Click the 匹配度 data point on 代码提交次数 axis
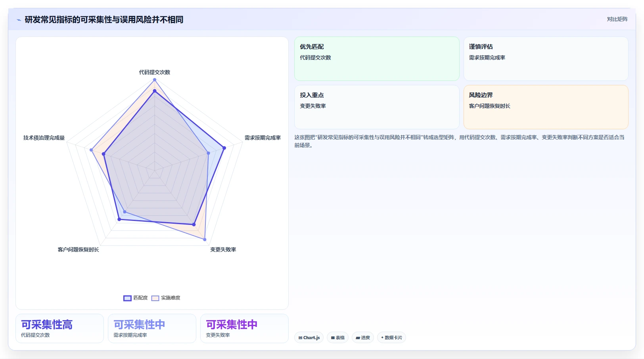This screenshot has height=359, width=644. pos(155,91)
